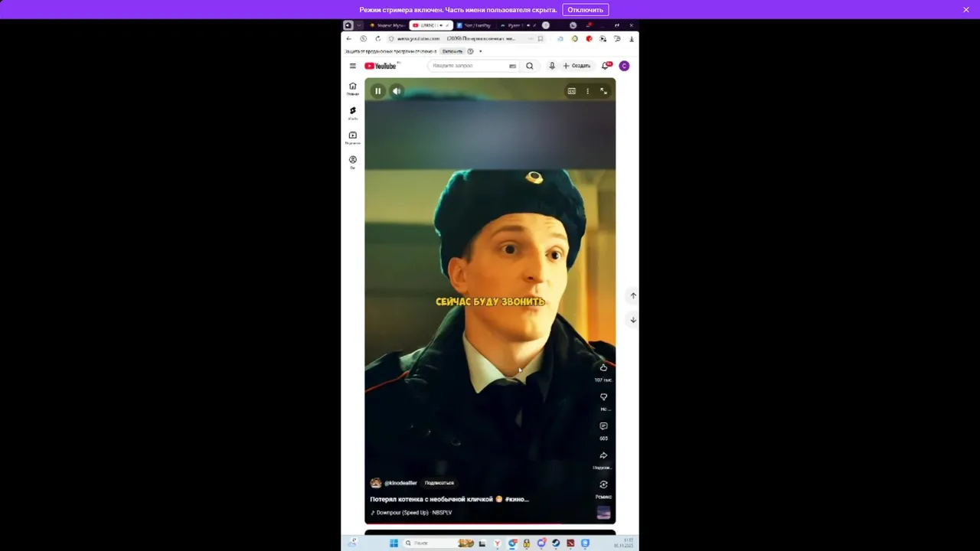Image resolution: width=980 pixels, height=551 pixels.
Task: Open the kinodealler channel avatar
Action: (x=376, y=483)
